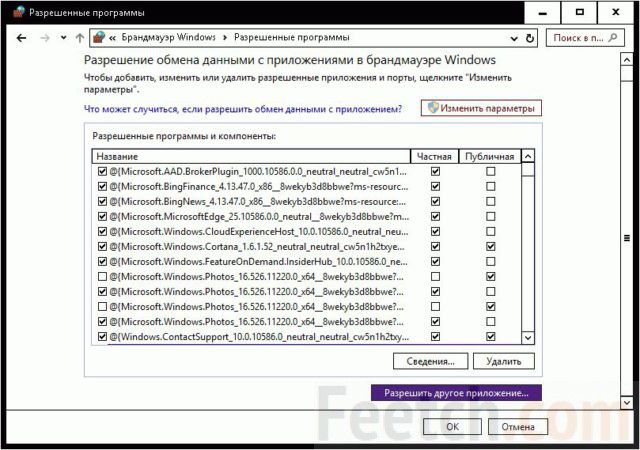The height and width of the screenshot is (450, 640).
Task: Go up one level arrow
Action: click(x=80, y=38)
